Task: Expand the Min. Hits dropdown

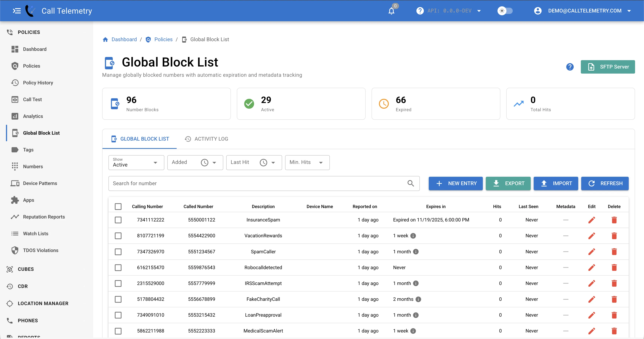Action: pos(307,163)
